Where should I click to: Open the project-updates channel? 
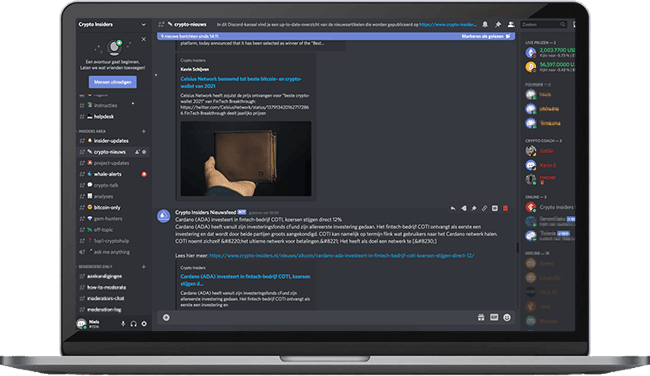coord(112,163)
